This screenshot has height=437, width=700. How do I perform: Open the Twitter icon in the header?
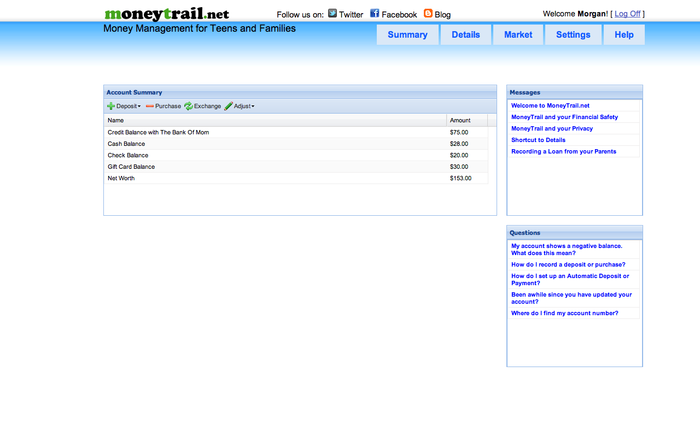pyautogui.click(x=333, y=14)
